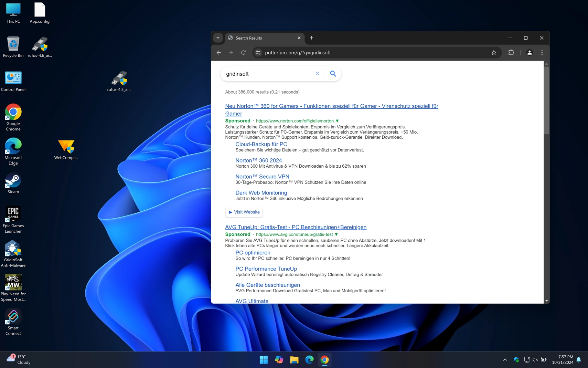Open site information icon in address bar
Screen dimensions: 588x368
click(258, 52)
